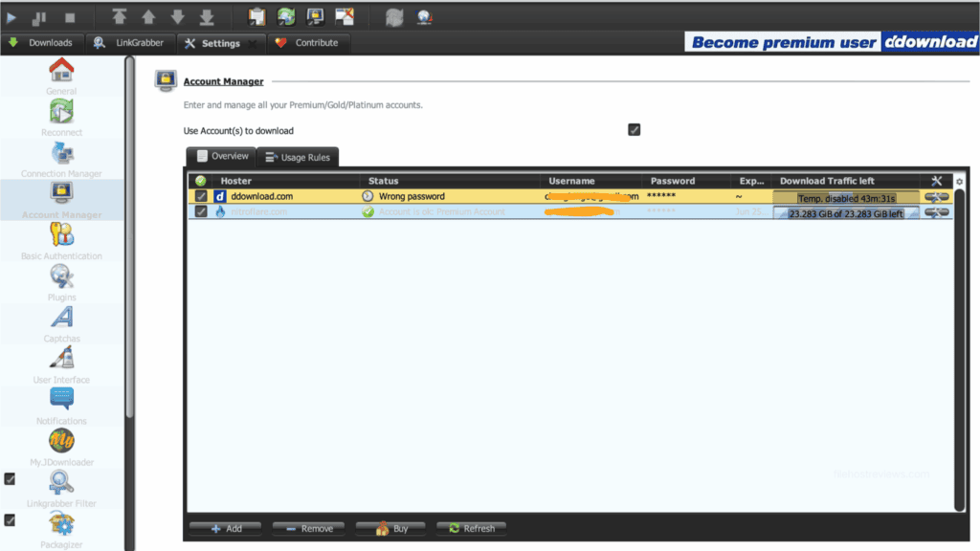
Task: Sort by Username column header
Action: coord(590,181)
